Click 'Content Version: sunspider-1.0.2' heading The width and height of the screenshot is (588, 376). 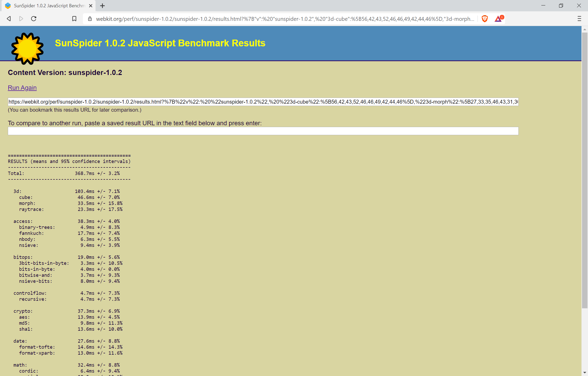click(65, 73)
